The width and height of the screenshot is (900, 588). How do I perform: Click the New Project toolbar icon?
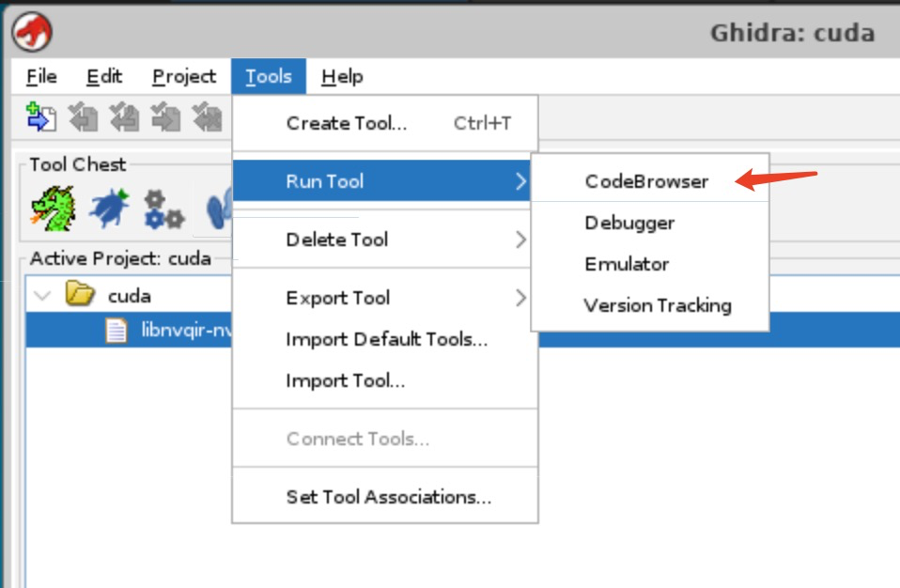click(x=41, y=116)
